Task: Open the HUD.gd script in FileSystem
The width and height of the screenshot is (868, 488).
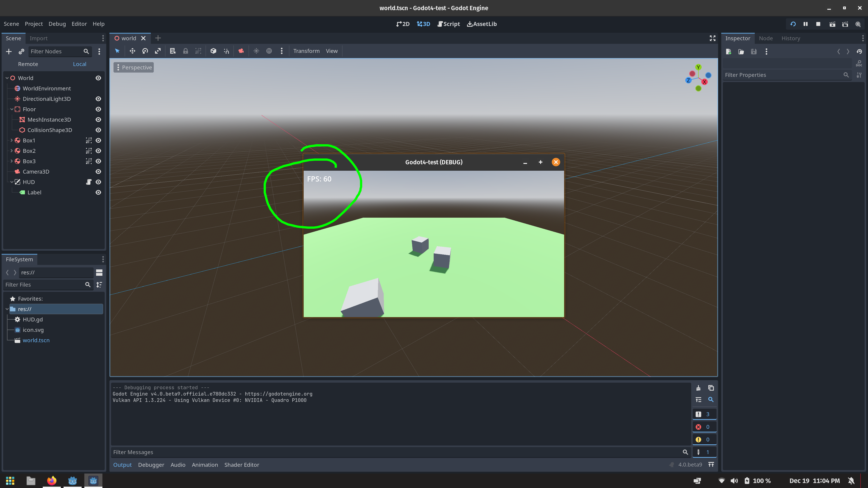Action: click(x=33, y=319)
